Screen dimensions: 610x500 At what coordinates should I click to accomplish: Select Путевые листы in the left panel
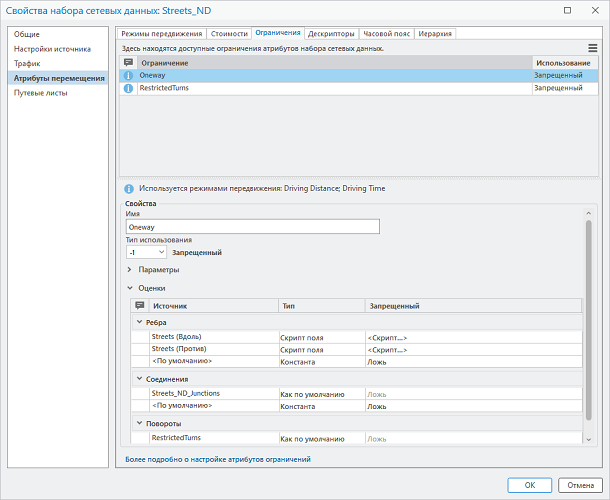pyautogui.click(x=39, y=92)
